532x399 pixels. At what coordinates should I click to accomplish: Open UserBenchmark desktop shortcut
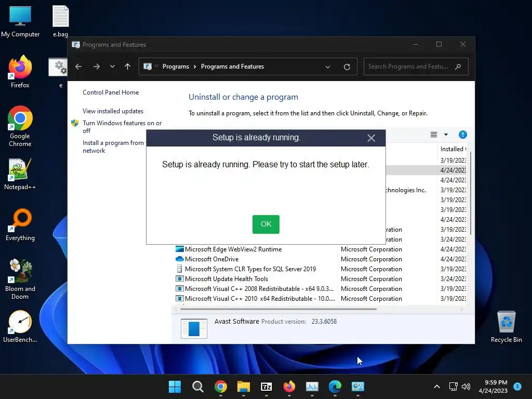point(20,327)
